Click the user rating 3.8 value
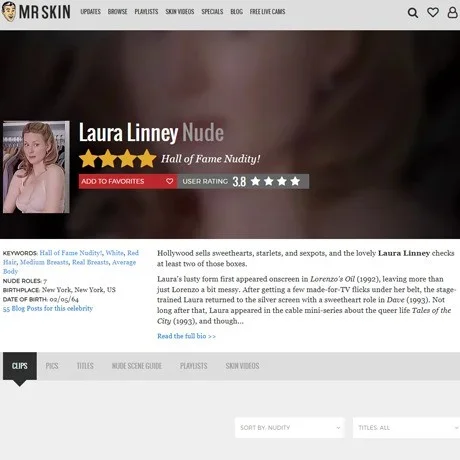Image resolution: width=460 pixels, height=460 pixels. coord(239,182)
